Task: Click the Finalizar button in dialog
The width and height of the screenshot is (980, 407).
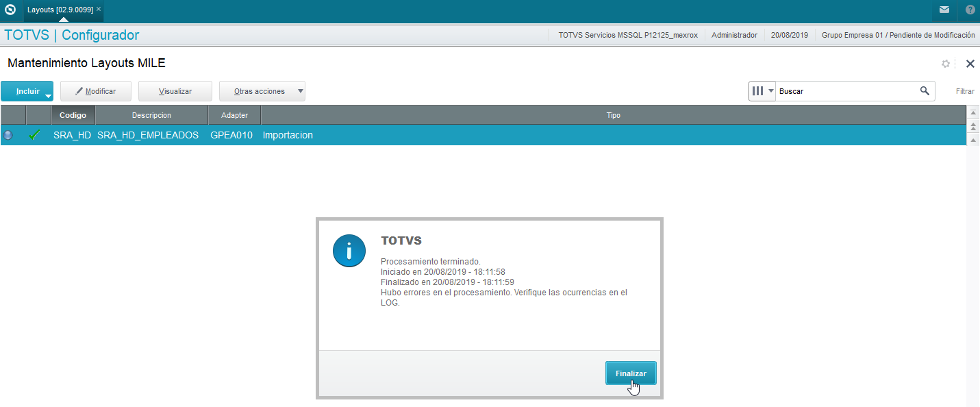Action: click(631, 373)
